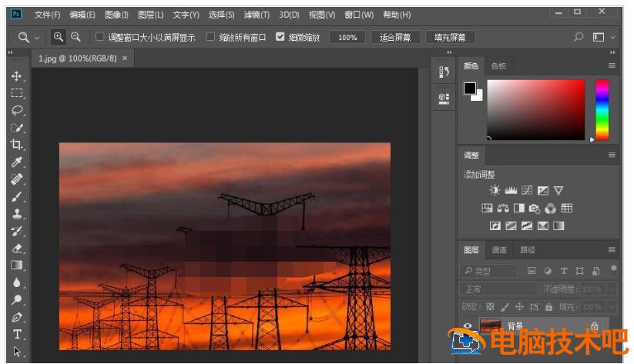Click the 适合屏幕 button

pyautogui.click(x=396, y=37)
